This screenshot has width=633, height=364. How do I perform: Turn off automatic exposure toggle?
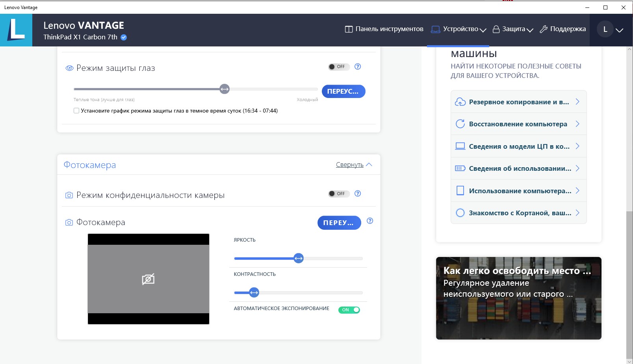(349, 310)
